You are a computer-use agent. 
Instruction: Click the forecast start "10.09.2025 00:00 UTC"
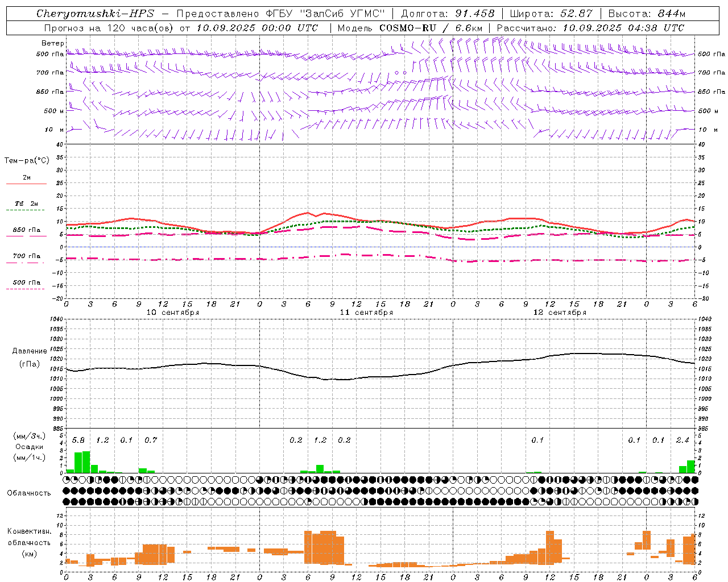click(x=257, y=28)
